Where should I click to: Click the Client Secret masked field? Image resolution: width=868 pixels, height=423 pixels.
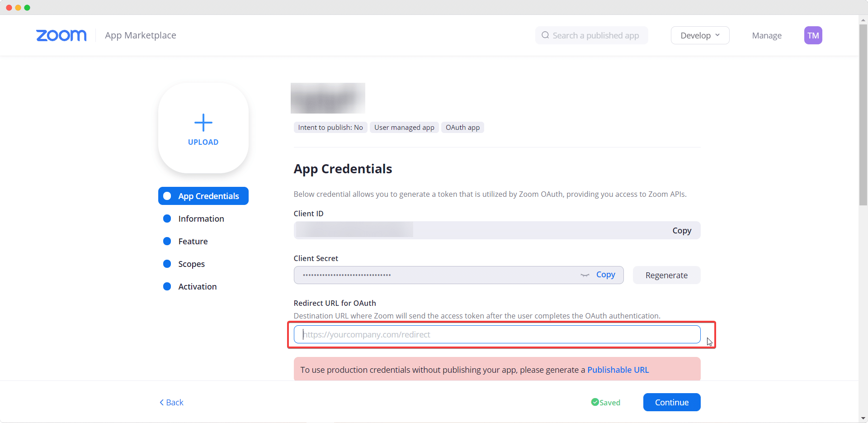click(x=458, y=275)
